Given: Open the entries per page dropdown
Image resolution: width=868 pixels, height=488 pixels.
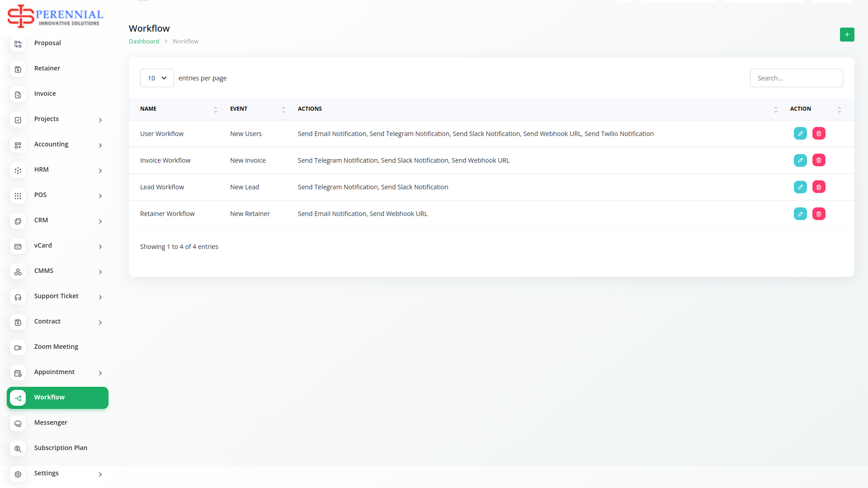Looking at the screenshot, I should pos(157,78).
